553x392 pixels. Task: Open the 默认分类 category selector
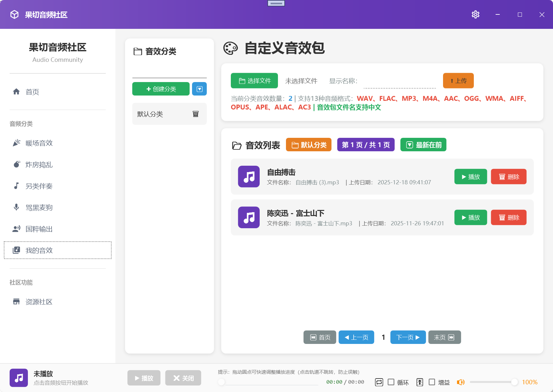tap(308, 145)
